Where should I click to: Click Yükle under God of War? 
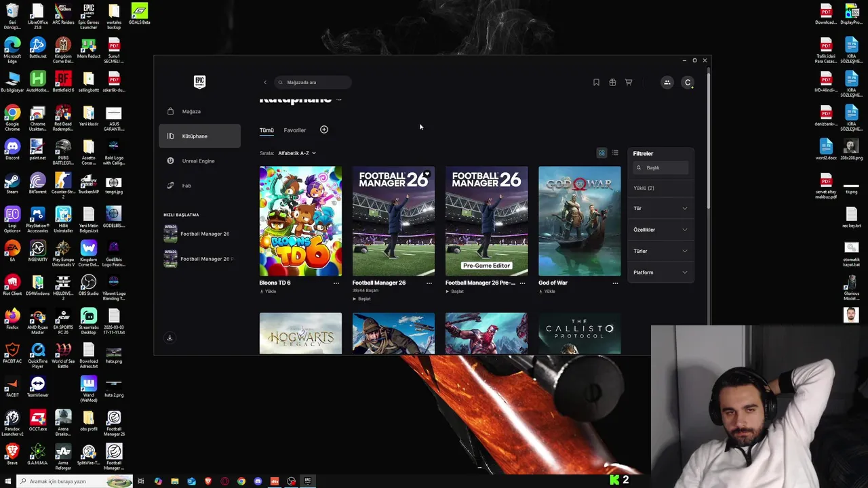coord(547,291)
